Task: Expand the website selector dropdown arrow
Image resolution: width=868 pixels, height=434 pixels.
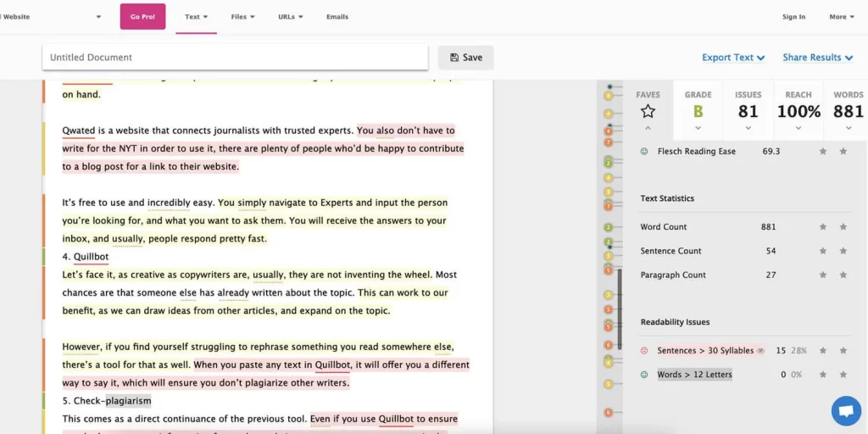Action: 98,17
